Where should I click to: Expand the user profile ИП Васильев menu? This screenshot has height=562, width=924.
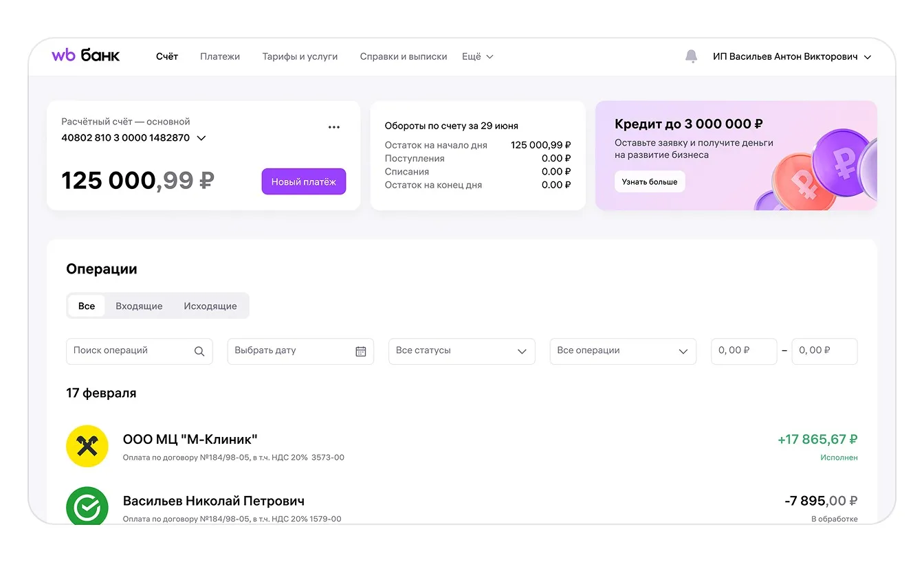pos(792,57)
